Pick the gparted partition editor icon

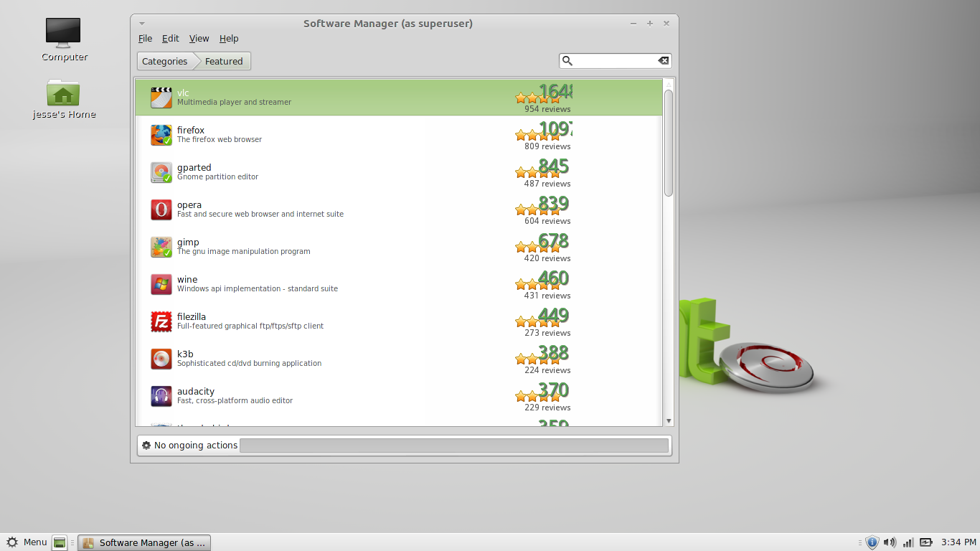[161, 172]
